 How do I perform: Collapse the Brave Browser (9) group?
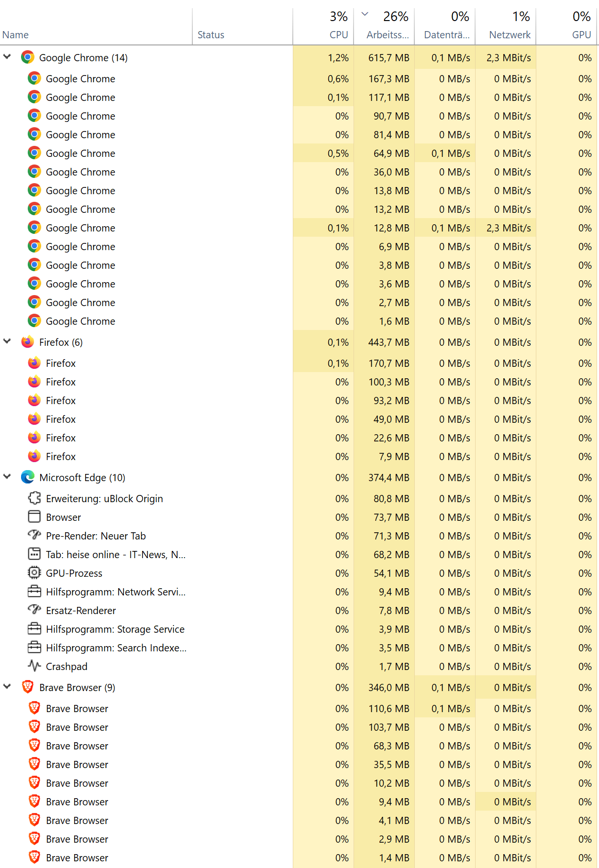click(x=7, y=687)
